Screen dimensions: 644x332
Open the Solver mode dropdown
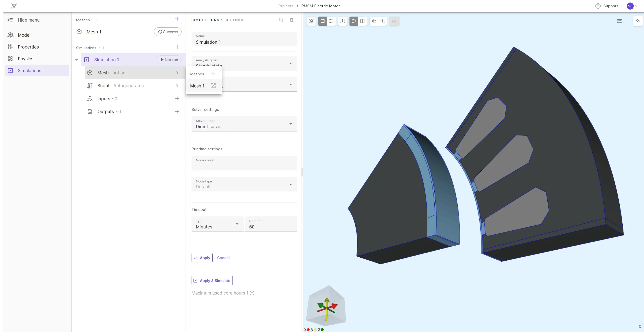244,124
